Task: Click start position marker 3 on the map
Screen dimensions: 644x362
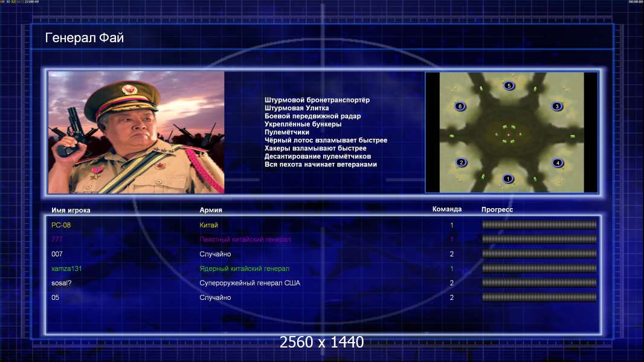Action: (x=557, y=106)
